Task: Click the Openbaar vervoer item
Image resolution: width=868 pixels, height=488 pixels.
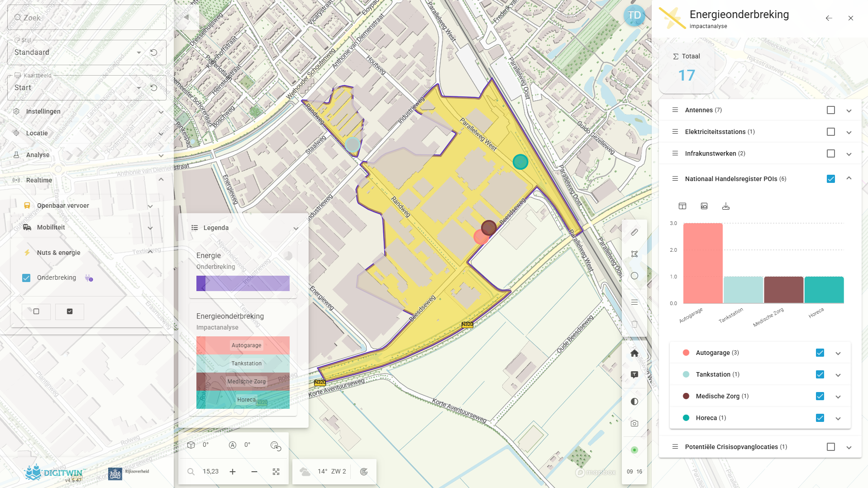Action: pos(63,206)
